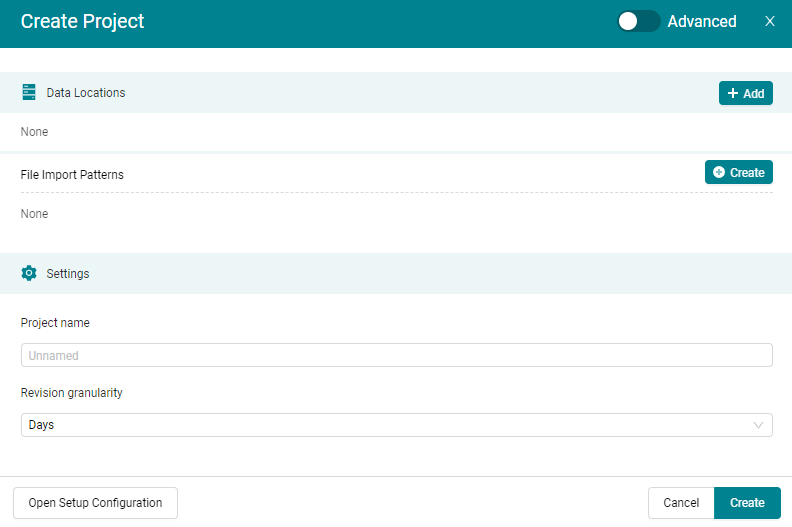The width and height of the screenshot is (792, 527).
Task: Close the Create Project dialog with X
Action: [x=770, y=21]
